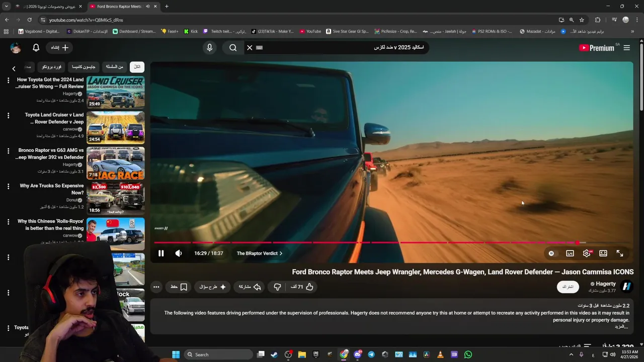Show hidden bookmarks overflow chevron
The width and height of the screenshot is (644, 362).
632,31
